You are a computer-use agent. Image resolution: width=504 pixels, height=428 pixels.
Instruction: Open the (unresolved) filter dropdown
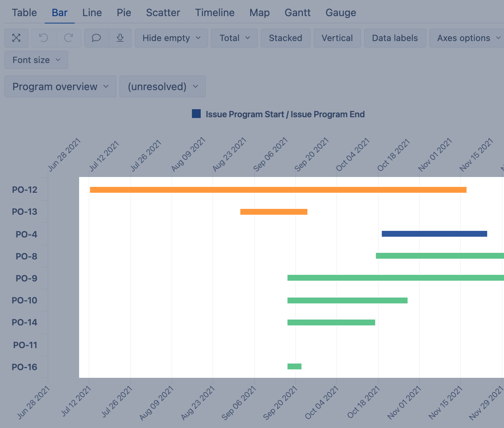pyautogui.click(x=163, y=87)
